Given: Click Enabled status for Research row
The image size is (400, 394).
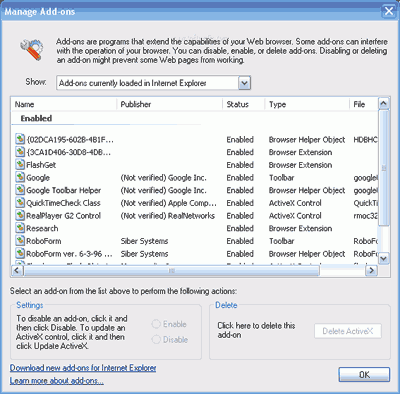Looking at the screenshot, I should pyautogui.click(x=240, y=228).
